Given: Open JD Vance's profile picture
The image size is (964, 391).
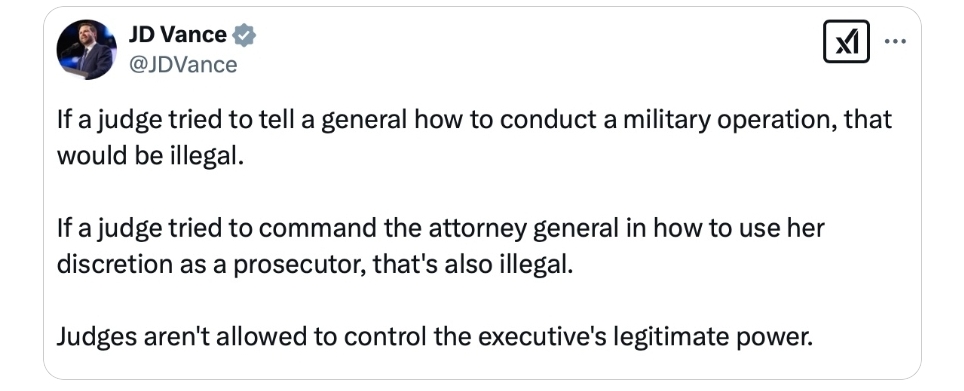Looking at the screenshot, I should [x=86, y=49].
